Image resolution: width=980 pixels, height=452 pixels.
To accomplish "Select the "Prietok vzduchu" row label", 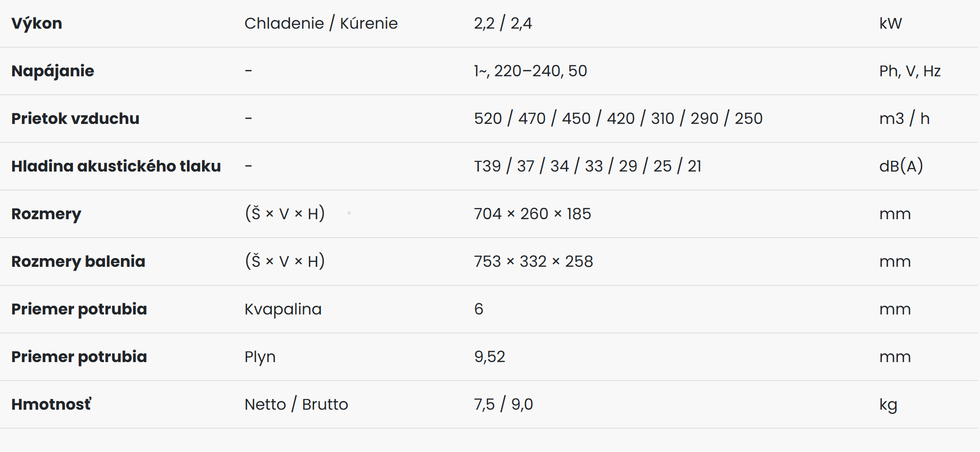I will [75, 119].
